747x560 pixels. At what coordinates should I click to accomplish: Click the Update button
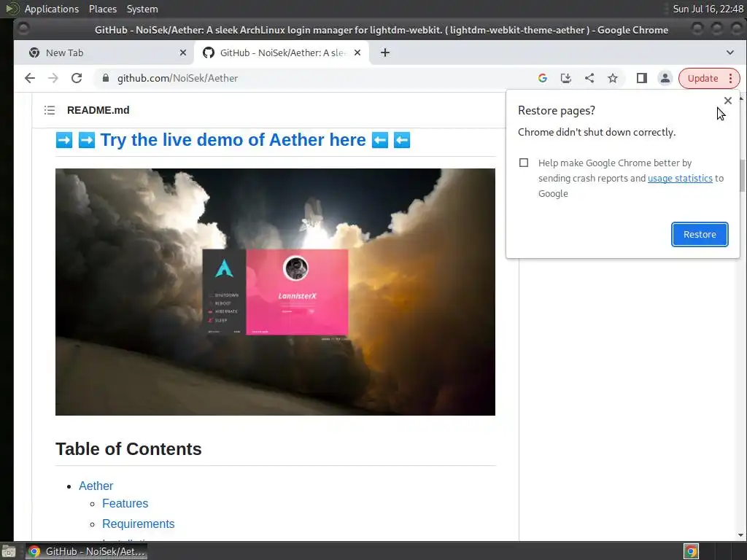[x=703, y=78]
